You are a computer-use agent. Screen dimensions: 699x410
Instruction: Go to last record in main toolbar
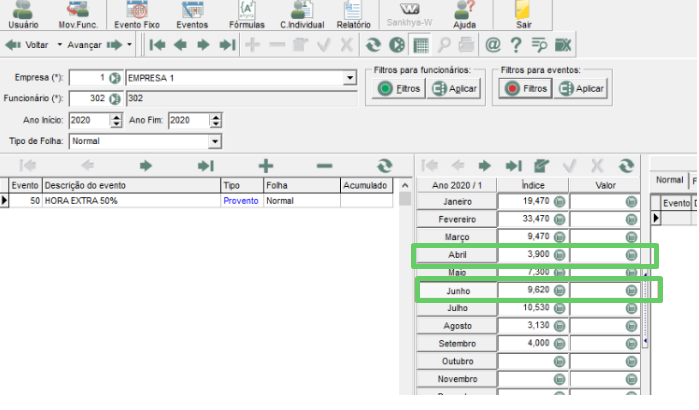coord(227,45)
